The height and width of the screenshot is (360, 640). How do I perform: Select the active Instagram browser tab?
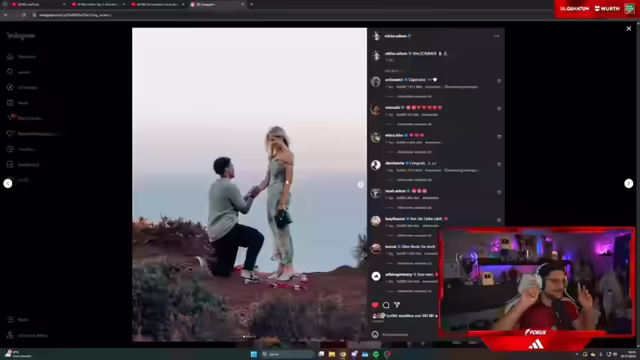(x=217, y=4)
